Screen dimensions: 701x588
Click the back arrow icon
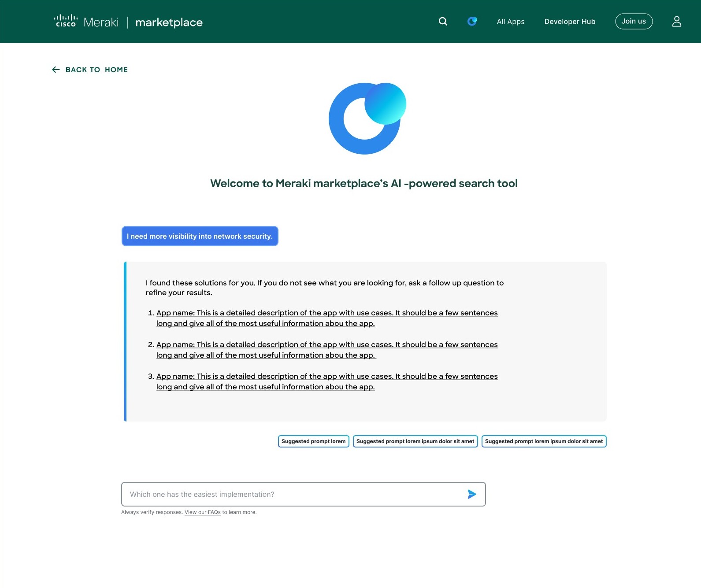(x=56, y=70)
